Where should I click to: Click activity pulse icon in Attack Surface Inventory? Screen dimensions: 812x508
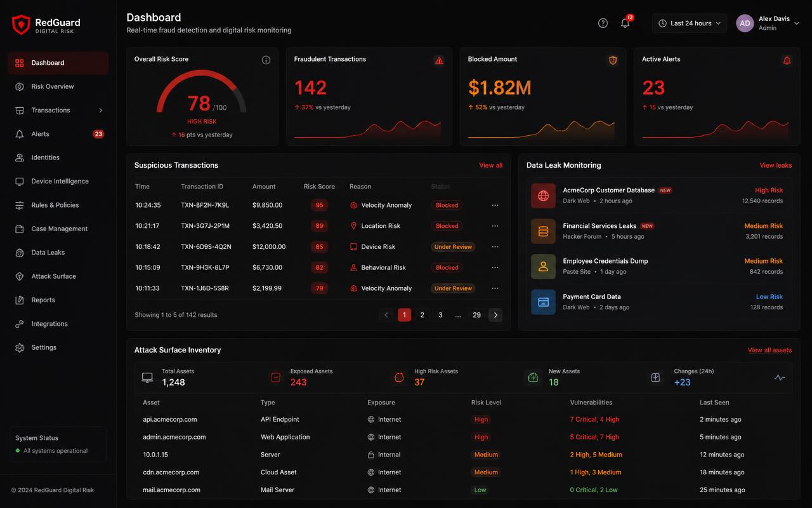pos(780,377)
